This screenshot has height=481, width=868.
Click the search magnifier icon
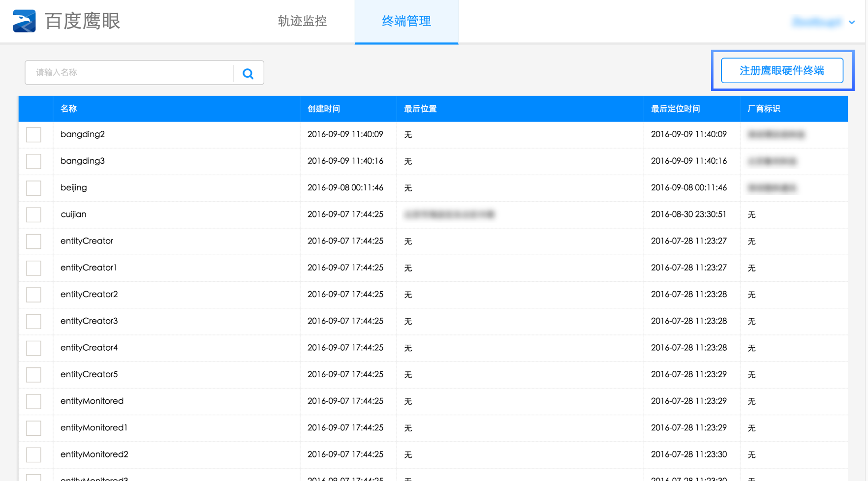[x=248, y=73]
